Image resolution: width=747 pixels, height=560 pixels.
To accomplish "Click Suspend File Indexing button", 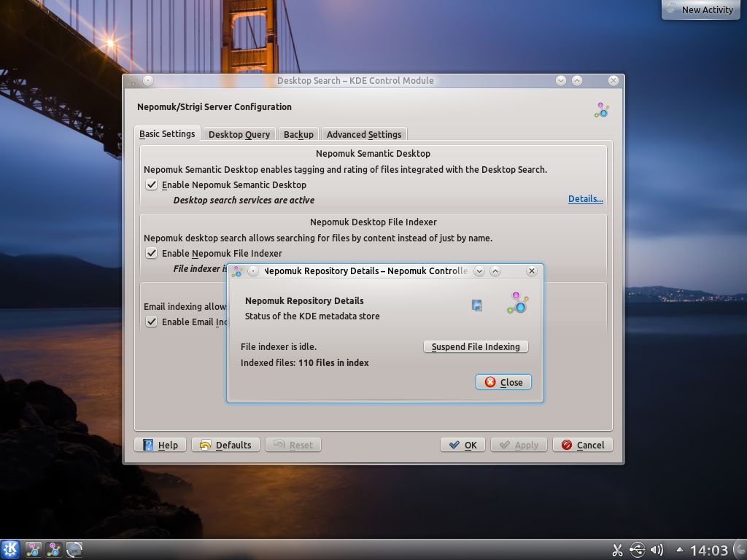I will (476, 346).
